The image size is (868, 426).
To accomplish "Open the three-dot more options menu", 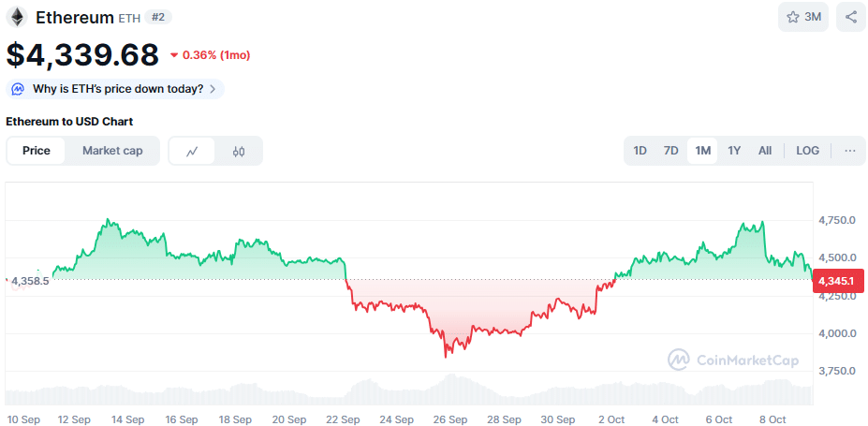I will 850,151.
